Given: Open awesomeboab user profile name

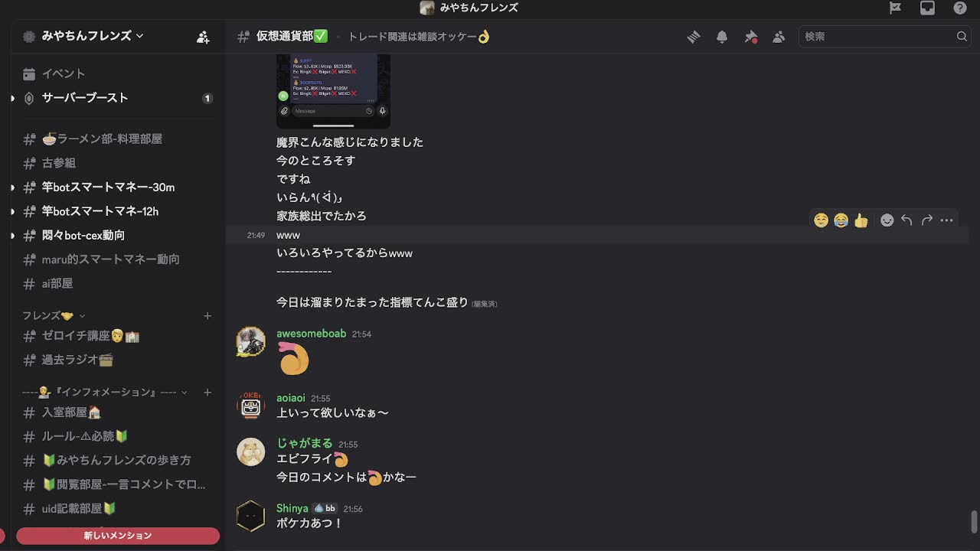Looking at the screenshot, I should click(x=311, y=334).
